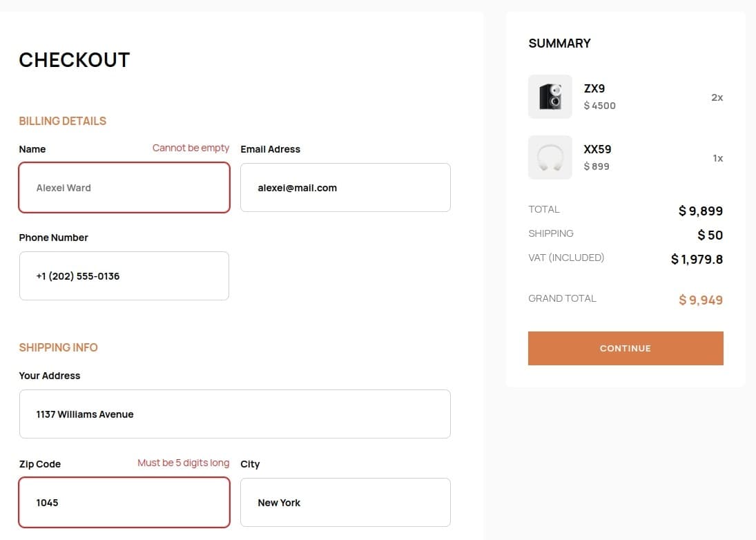
Task: Focus the Zip Code field showing 1045
Action: tap(124, 503)
